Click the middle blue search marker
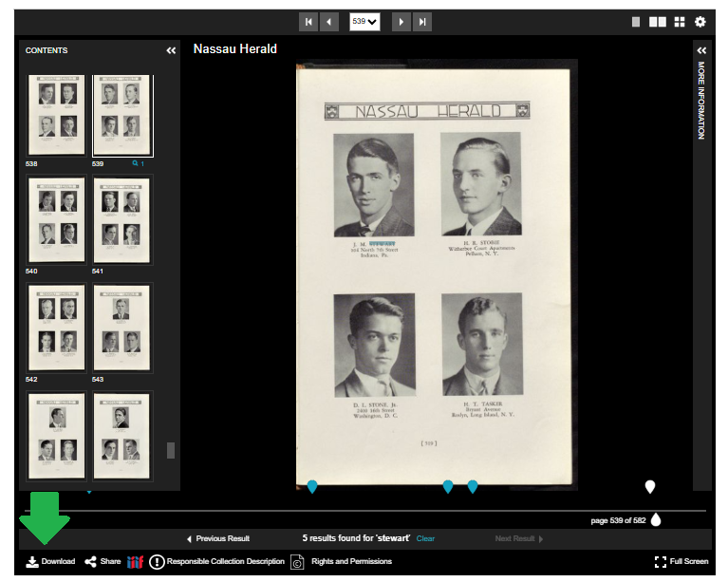This screenshot has width=728, height=582. [x=448, y=486]
